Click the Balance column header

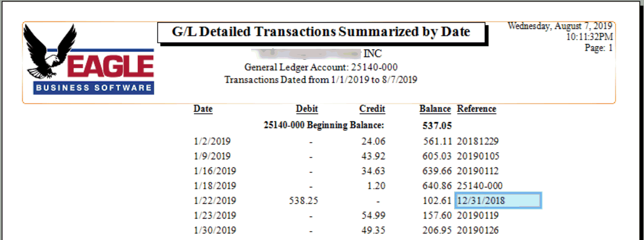pyautogui.click(x=435, y=109)
